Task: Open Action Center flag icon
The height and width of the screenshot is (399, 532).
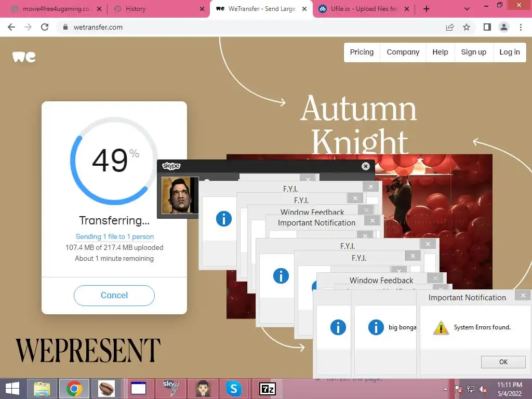Action: [458, 389]
